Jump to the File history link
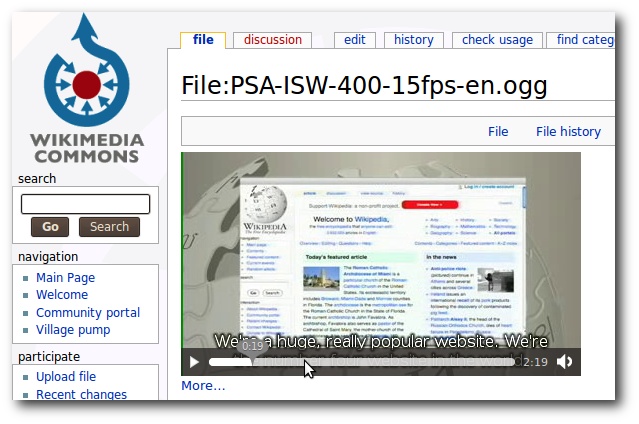This screenshot has width=639, height=424. point(568,132)
